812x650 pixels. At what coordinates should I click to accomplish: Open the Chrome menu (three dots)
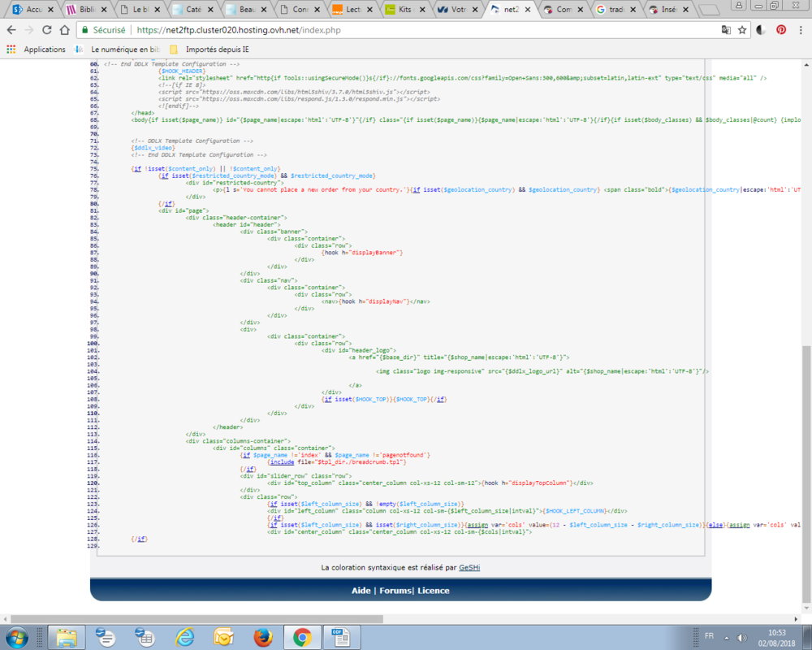(x=801, y=30)
